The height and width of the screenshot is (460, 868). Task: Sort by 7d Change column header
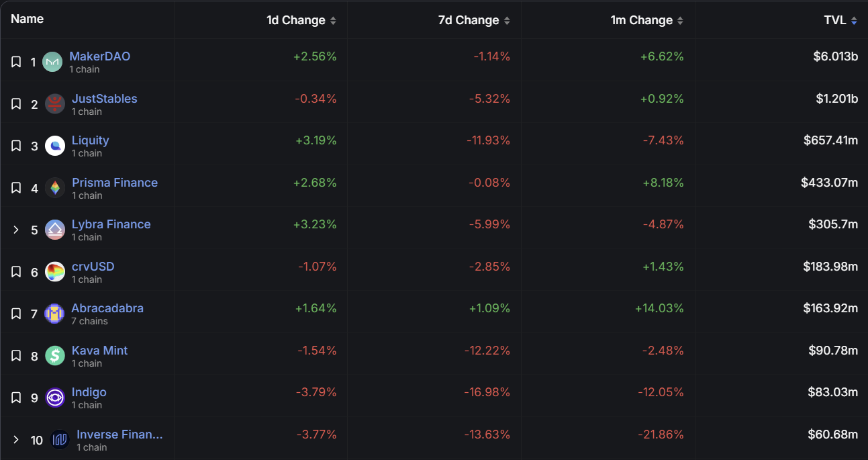(469, 21)
